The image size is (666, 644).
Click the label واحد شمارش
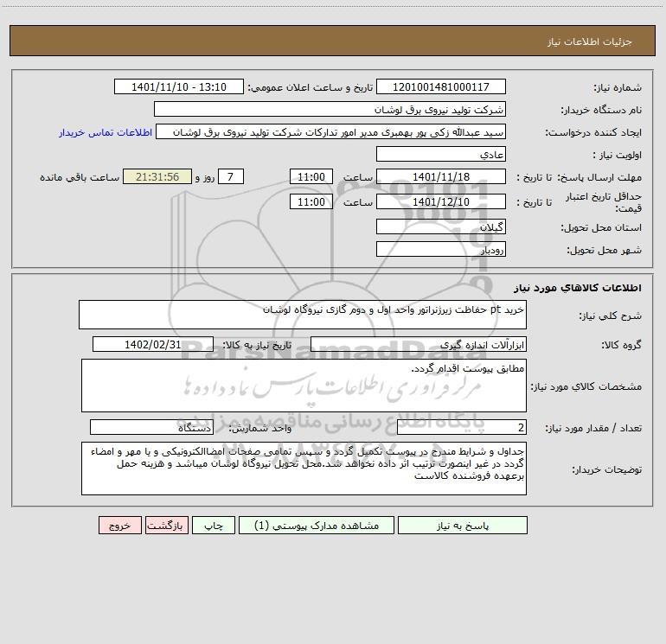[260, 429]
